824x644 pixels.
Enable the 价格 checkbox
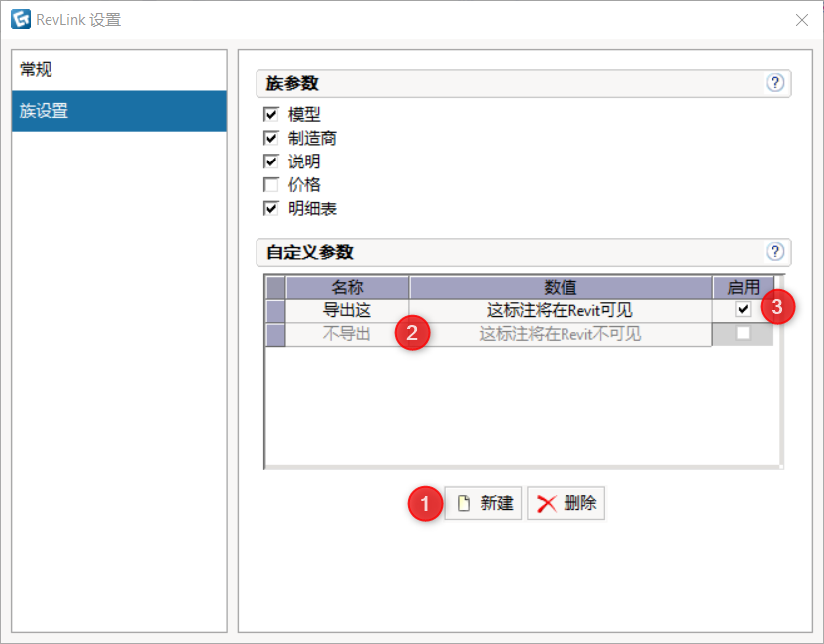271,184
